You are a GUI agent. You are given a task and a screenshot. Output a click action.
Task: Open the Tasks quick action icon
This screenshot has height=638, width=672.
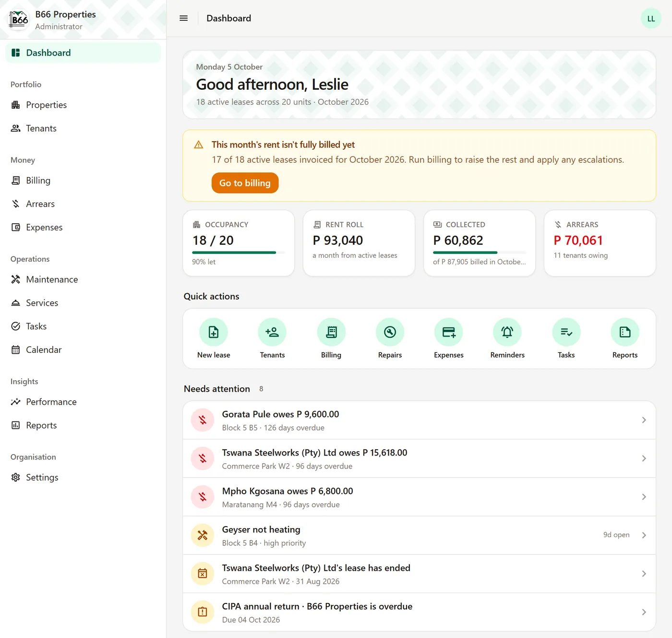pos(566,332)
